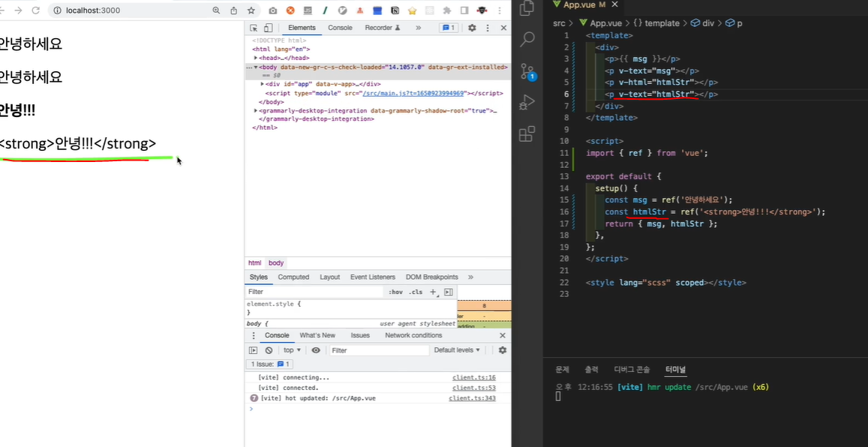Open VS Code Run and Debug icon
This screenshot has width=868, height=447.
click(x=527, y=102)
